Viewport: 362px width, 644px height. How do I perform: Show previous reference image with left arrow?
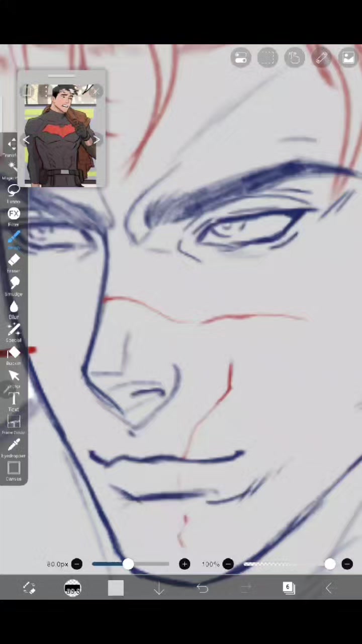pyautogui.click(x=27, y=140)
